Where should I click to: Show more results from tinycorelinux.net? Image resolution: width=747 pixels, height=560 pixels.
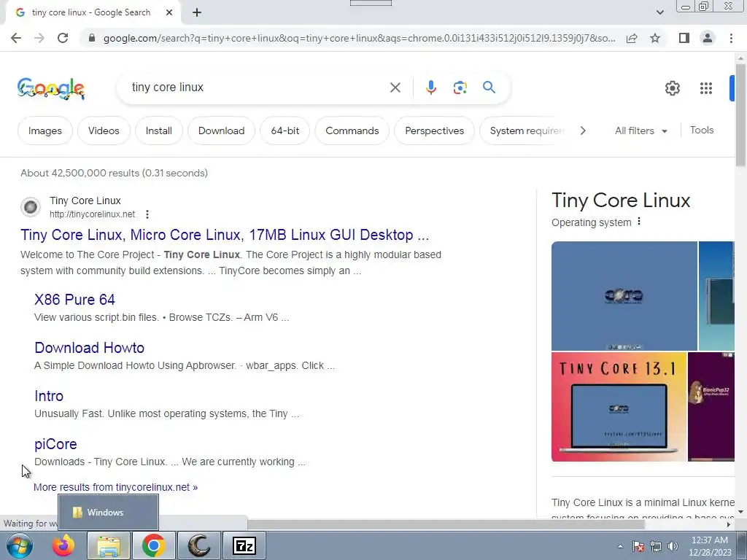116,487
